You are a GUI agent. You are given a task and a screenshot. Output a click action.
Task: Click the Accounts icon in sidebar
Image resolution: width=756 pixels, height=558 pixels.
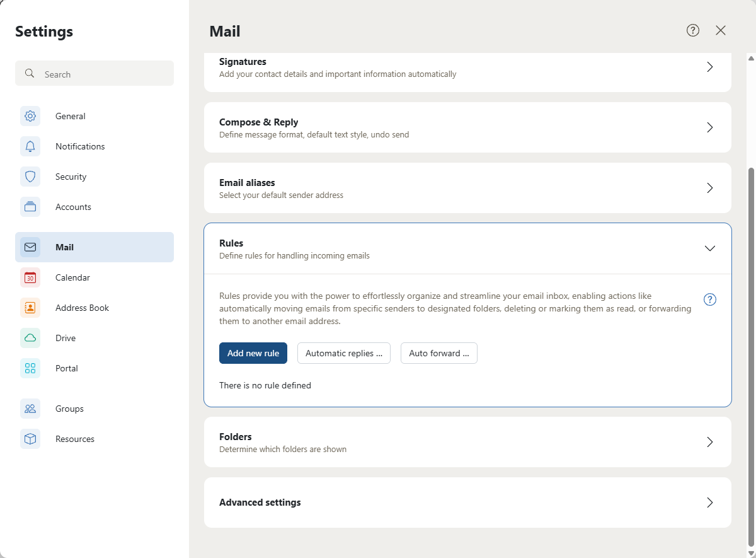[30, 207]
